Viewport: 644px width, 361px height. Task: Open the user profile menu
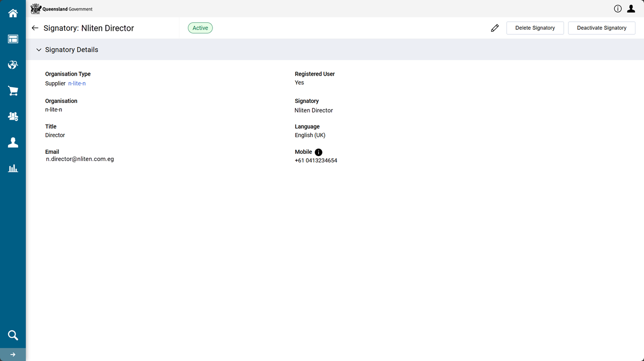pyautogui.click(x=631, y=9)
